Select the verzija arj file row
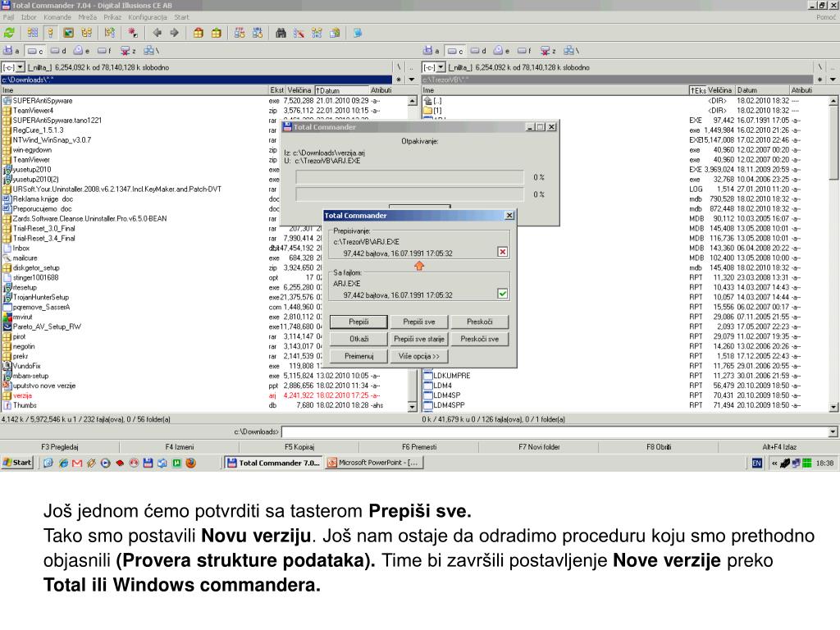 [203, 396]
